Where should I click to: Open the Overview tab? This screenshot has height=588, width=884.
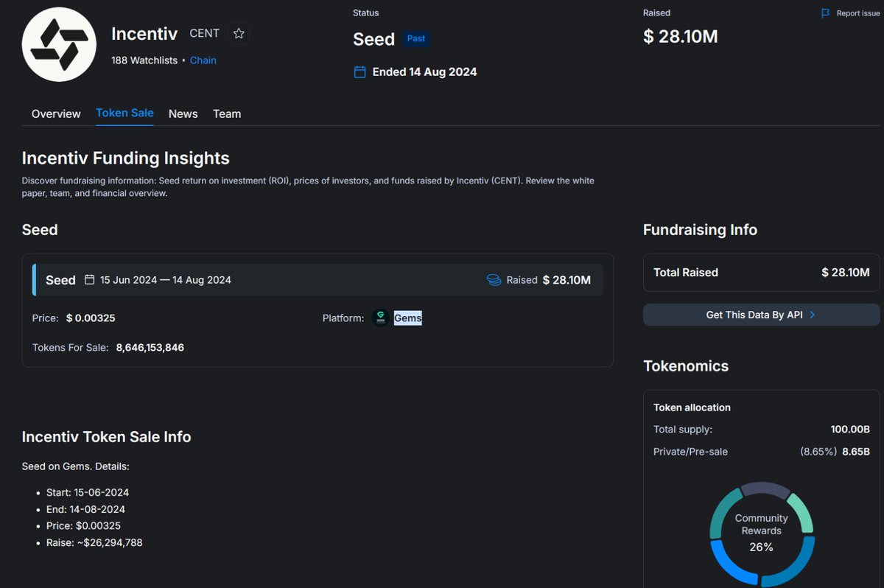(x=56, y=113)
